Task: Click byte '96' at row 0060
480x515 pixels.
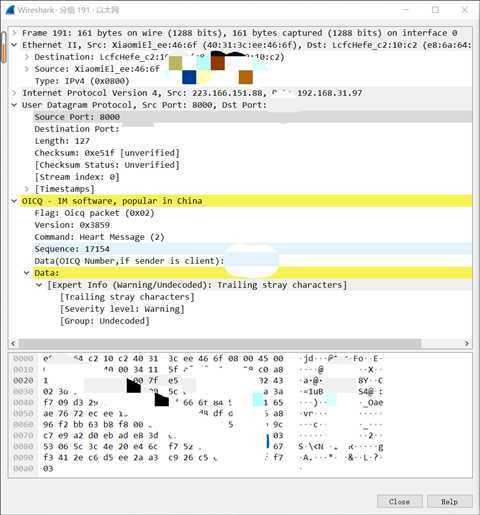Action: [x=48, y=424]
